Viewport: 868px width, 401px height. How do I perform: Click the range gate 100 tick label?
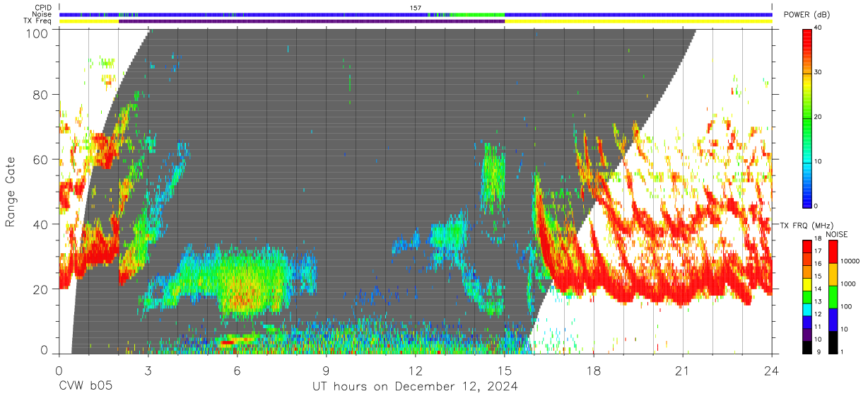[x=38, y=33]
